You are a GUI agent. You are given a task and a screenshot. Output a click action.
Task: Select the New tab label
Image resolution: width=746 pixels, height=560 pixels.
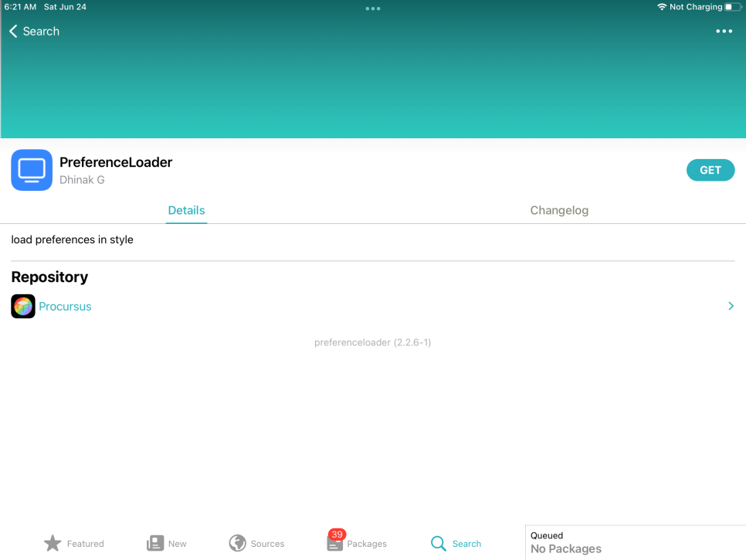(x=177, y=543)
